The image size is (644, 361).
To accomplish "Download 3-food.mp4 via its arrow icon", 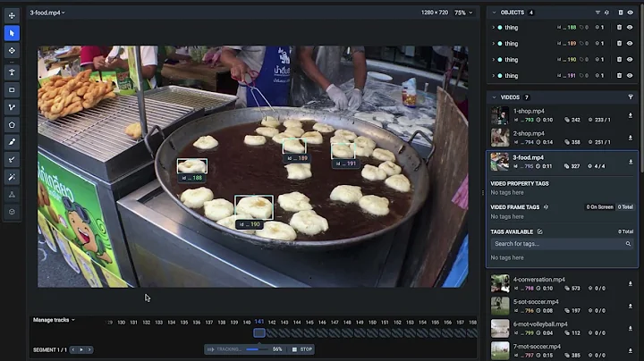I will pyautogui.click(x=631, y=162).
